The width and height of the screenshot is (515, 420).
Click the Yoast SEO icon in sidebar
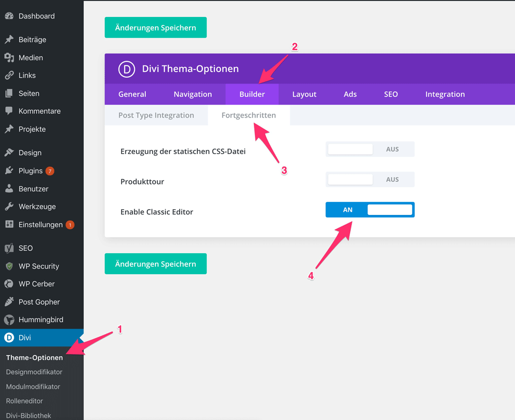(x=9, y=248)
